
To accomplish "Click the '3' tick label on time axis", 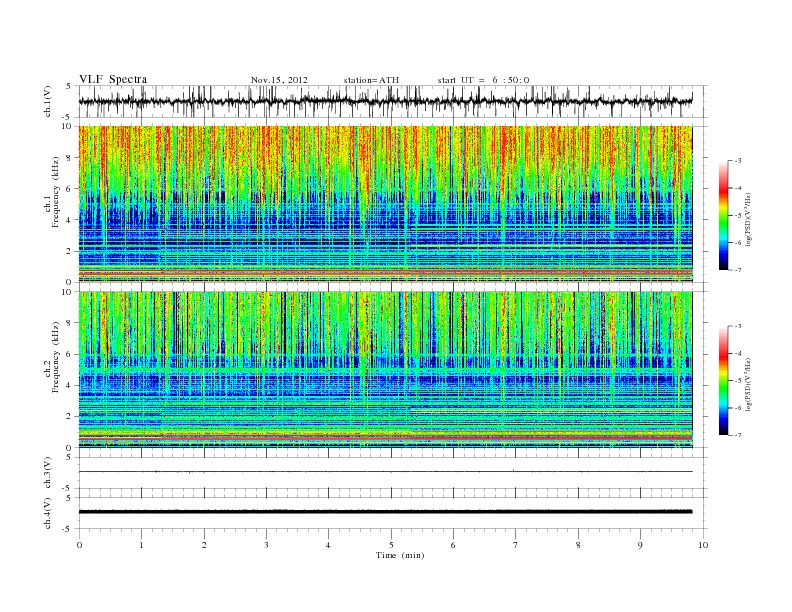I will pos(266,545).
